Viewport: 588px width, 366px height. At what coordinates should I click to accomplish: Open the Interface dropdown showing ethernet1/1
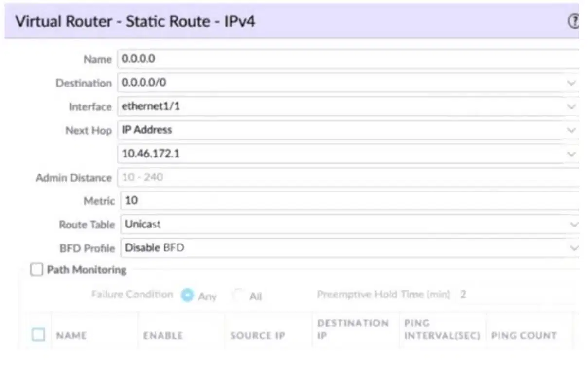click(348, 106)
